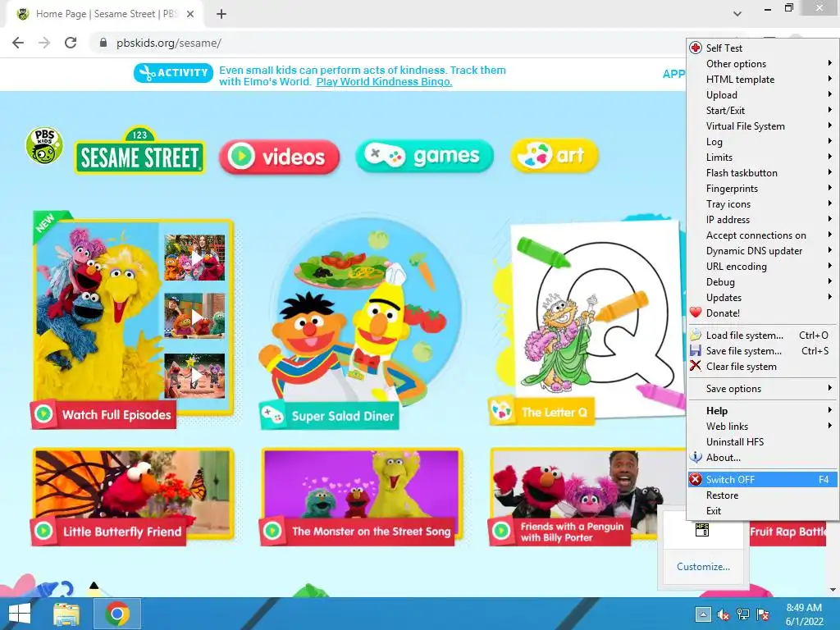Open the Windows Start button

coord(20,614)
